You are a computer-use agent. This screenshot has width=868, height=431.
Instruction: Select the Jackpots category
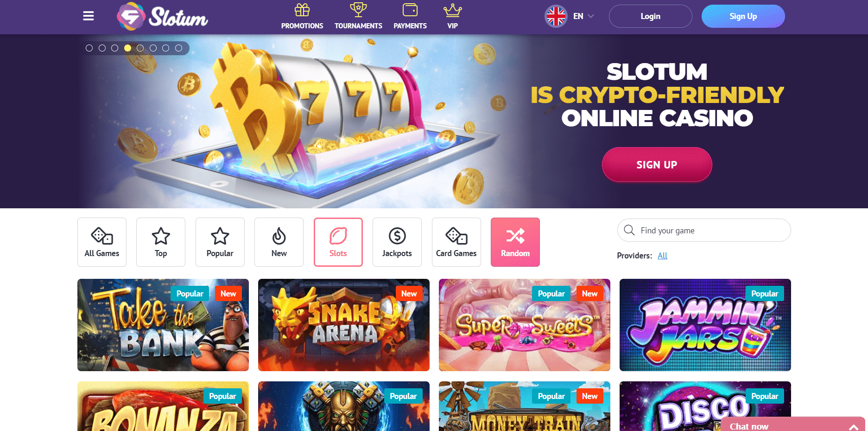coord(397,242)
